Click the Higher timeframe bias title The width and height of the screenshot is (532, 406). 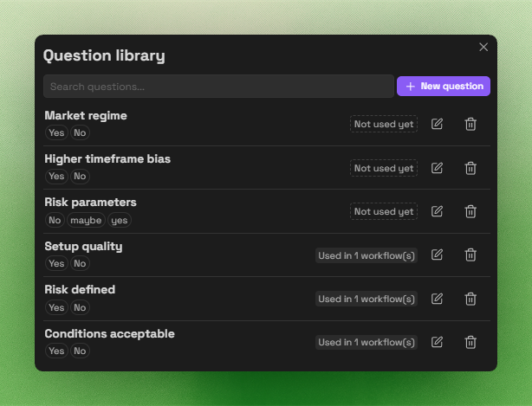click(x=107, y=159)
